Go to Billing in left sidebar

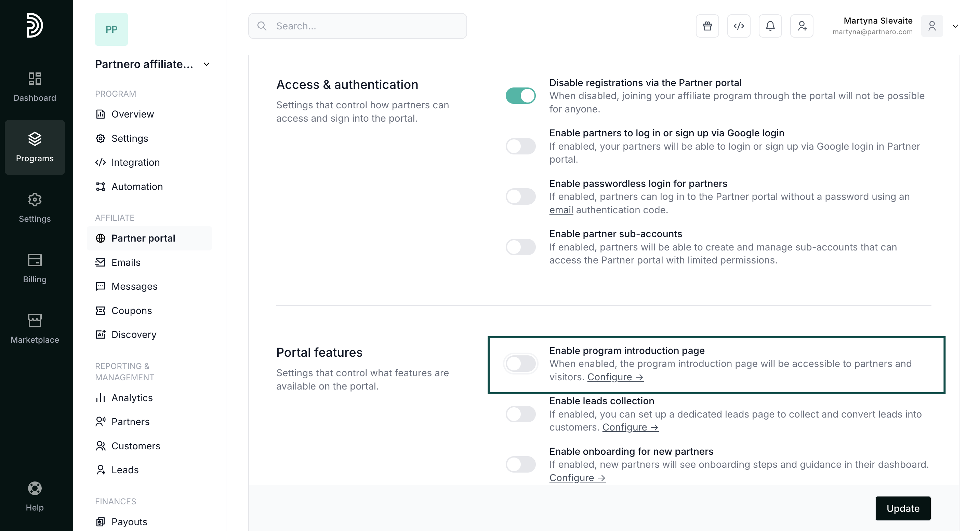[35, 268]
